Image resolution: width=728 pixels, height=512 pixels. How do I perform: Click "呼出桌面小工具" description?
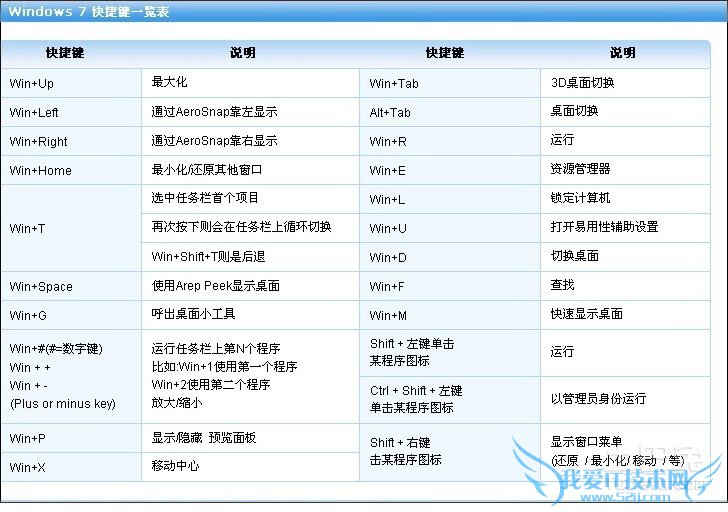click(193, 314)
